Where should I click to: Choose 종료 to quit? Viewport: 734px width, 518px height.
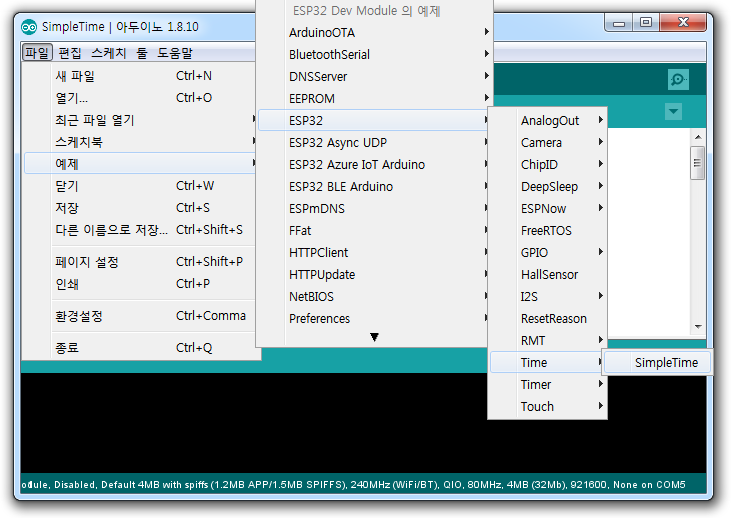pos(140,348)
